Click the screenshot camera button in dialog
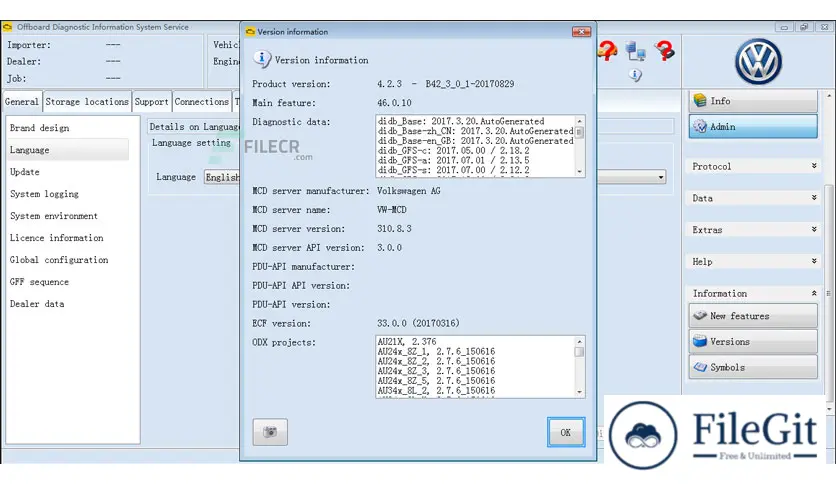 click(270, 432)
